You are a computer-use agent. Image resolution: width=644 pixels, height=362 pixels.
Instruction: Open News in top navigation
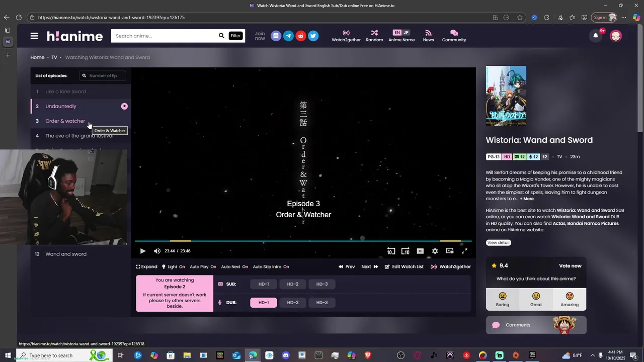[x=428, y=36]
